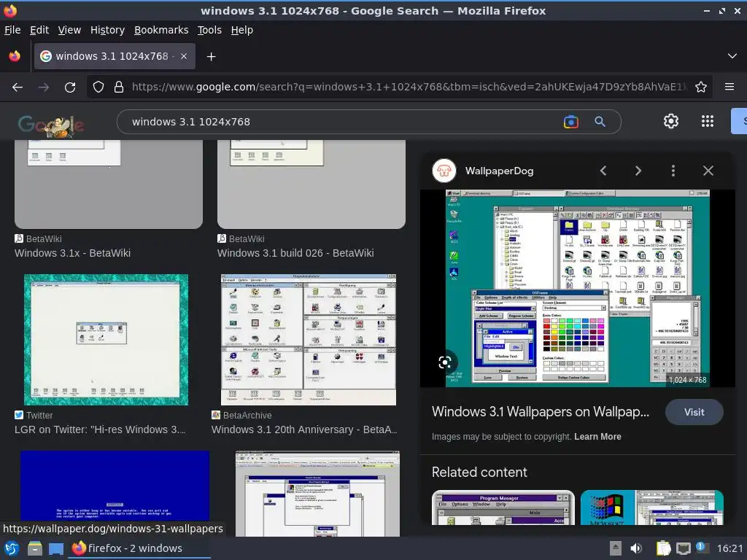Show next image in preview panel
The width and height of the screenshot is (747, 560).
point(638,171)
